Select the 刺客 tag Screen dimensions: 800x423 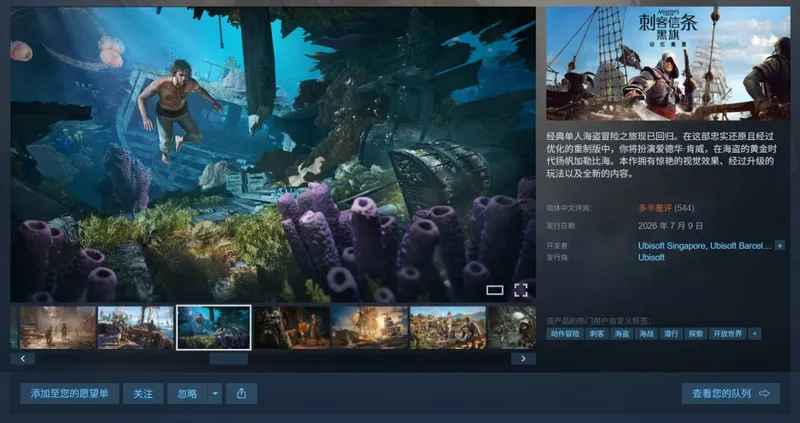pos(597,334)
